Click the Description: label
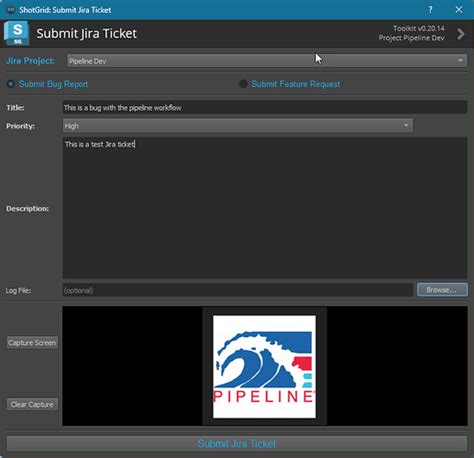 [x=28, y=208]
